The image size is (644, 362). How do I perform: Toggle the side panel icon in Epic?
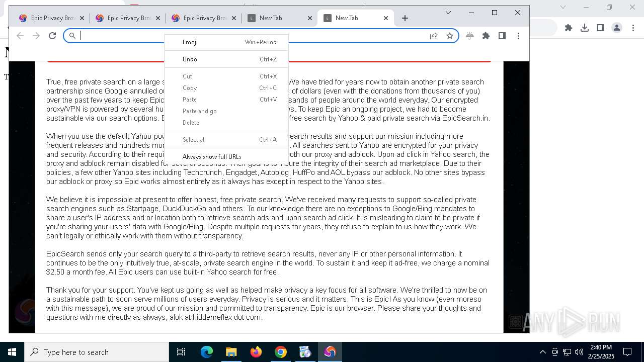(502, 36)
